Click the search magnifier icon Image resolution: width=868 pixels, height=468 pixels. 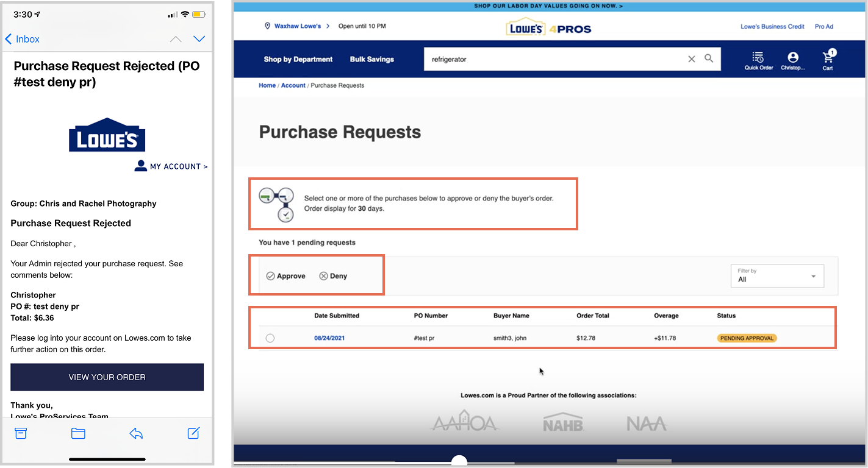point(709,59)
